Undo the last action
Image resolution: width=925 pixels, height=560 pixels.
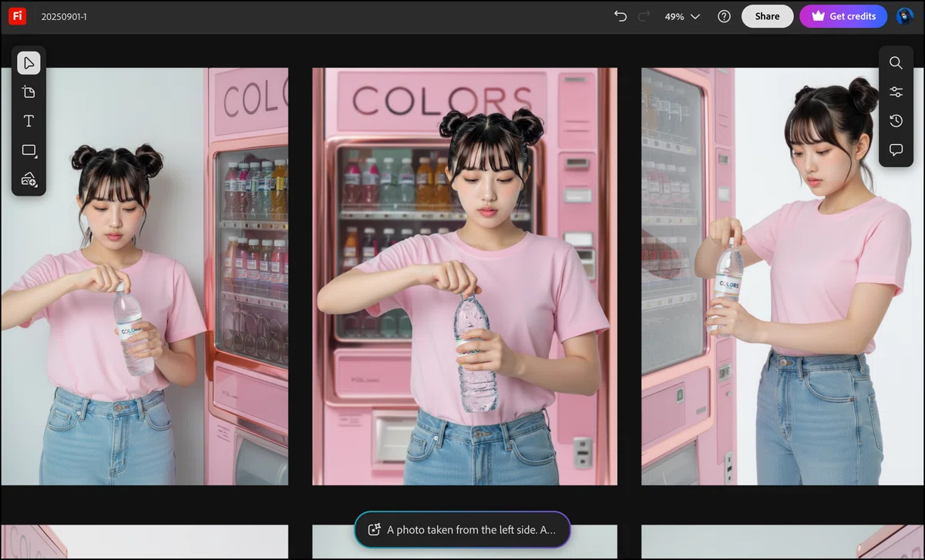click(621, 16)
